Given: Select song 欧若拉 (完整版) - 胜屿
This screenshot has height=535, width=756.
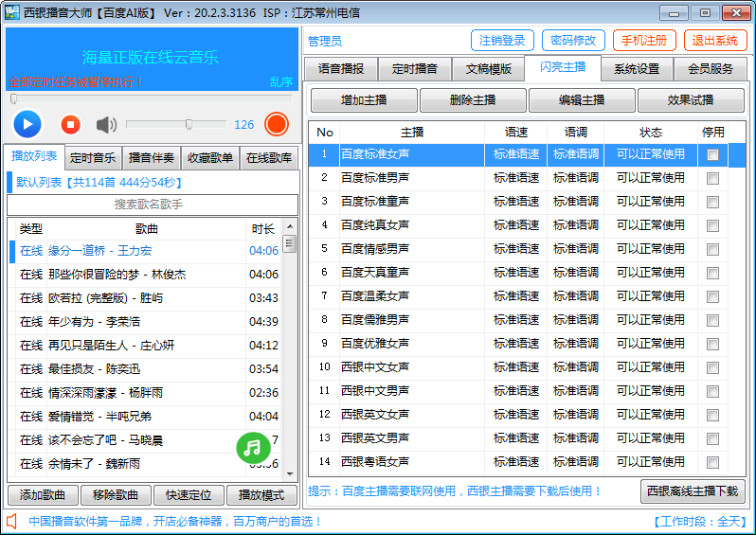Looking at the screenshot, I should pos(144,298).
